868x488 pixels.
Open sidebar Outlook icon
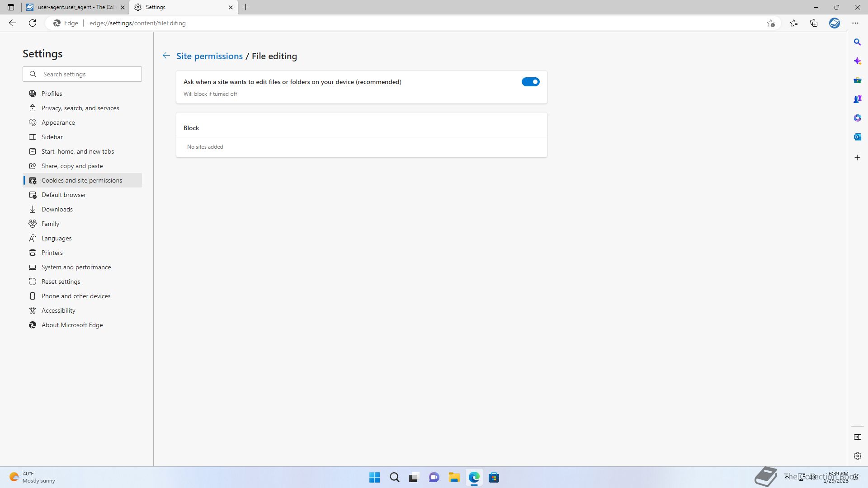pyautogui.click(x=857, y=137)
